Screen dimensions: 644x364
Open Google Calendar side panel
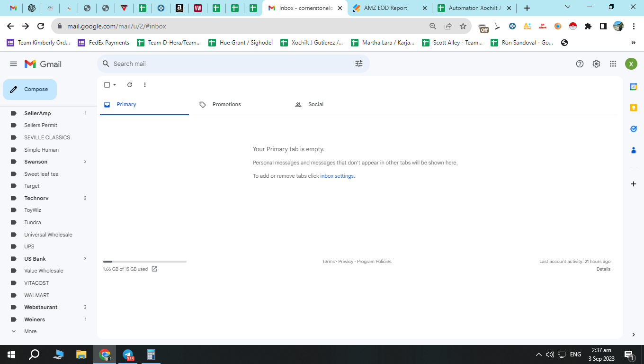click(x=634, y=87)
